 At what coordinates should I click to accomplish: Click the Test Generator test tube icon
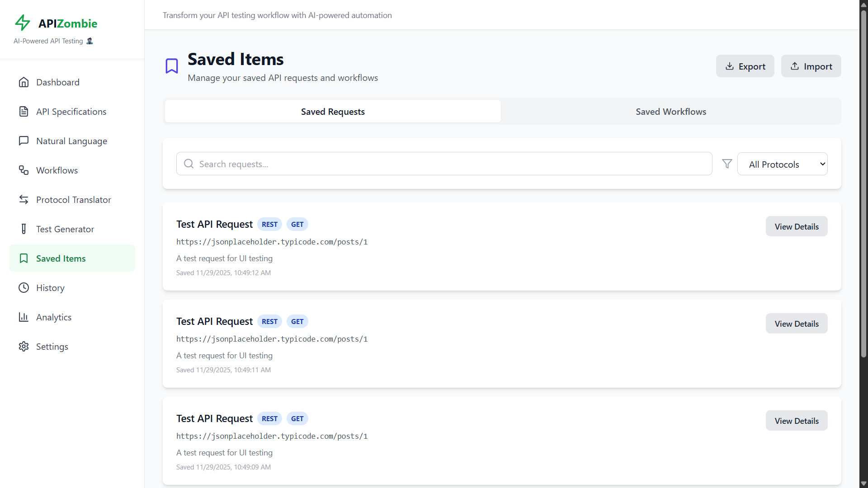[24, 229]
